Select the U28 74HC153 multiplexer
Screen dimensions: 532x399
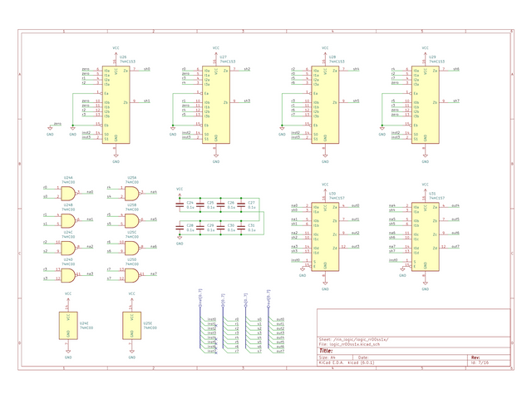[325, 105]
